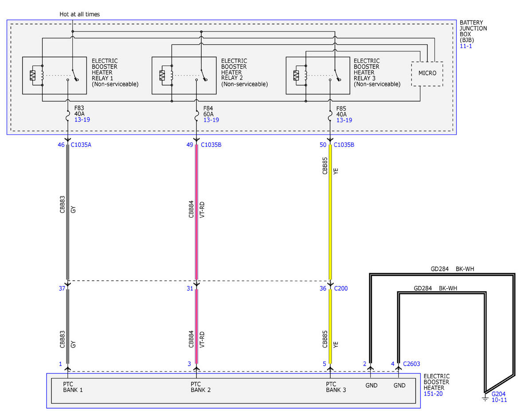Viewport: 532px width, 411px height.
Task: Click the C1035B link beside pin 49
Action: coord(212,145)
